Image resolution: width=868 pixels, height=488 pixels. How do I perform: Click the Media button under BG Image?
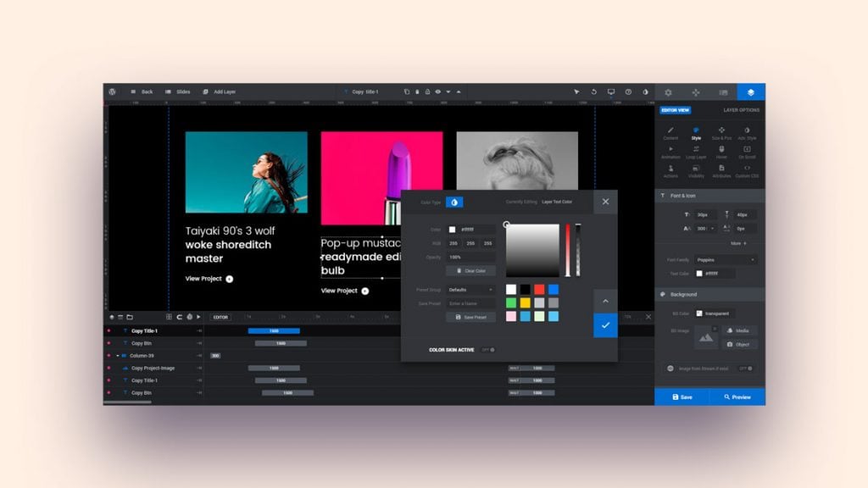(x=740, y=330)
